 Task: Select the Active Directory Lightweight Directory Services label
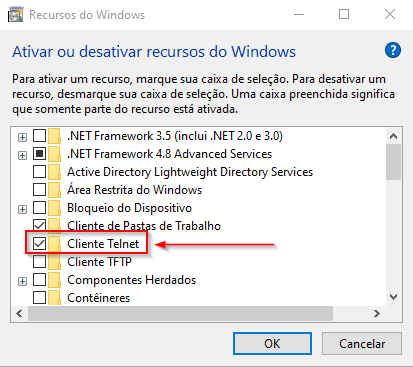point(190,172)
